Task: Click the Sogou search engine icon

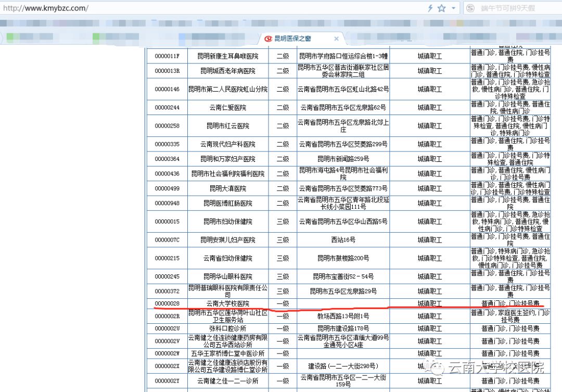Action: pyautogui.click(x=470, y=8)
